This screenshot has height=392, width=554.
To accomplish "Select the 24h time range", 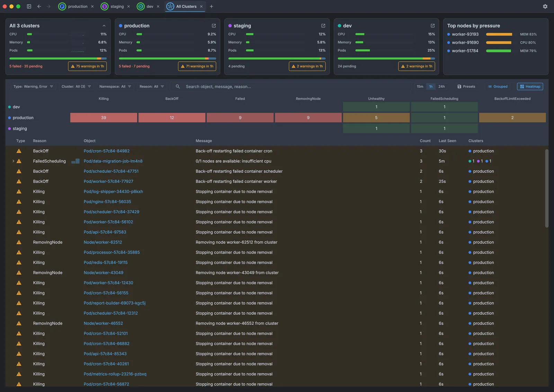I will pos(441,87).
